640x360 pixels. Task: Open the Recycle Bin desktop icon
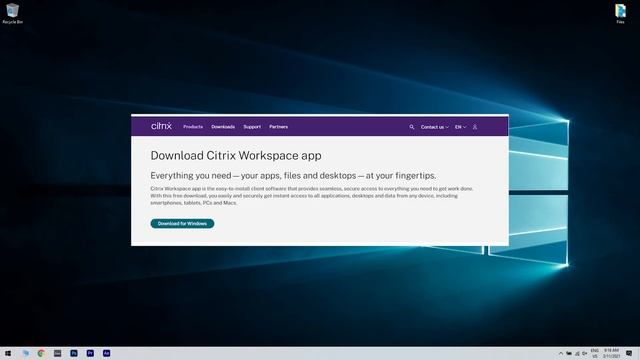point(12,13)
